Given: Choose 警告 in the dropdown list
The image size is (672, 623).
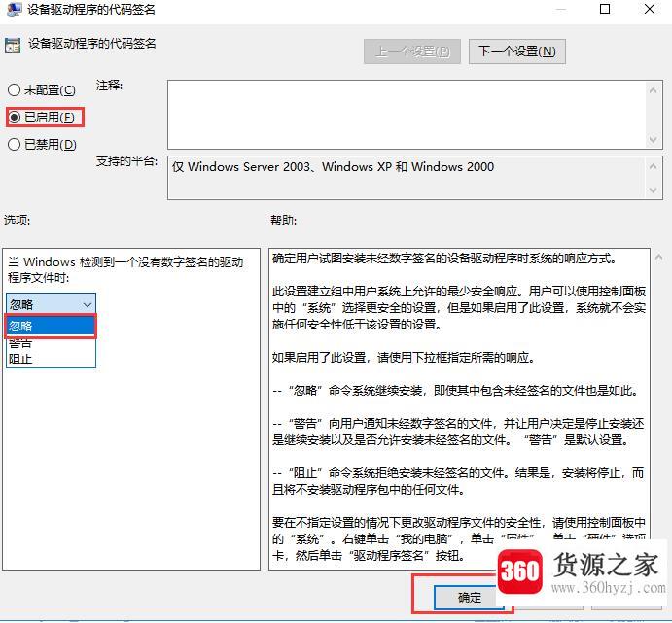Looking at the screenshot, I should pyautogui.click(x=51, y=343).
